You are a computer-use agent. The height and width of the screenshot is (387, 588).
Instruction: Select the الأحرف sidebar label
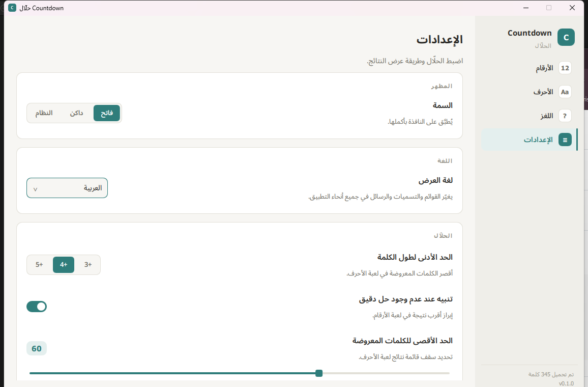[x=543, y=92]
